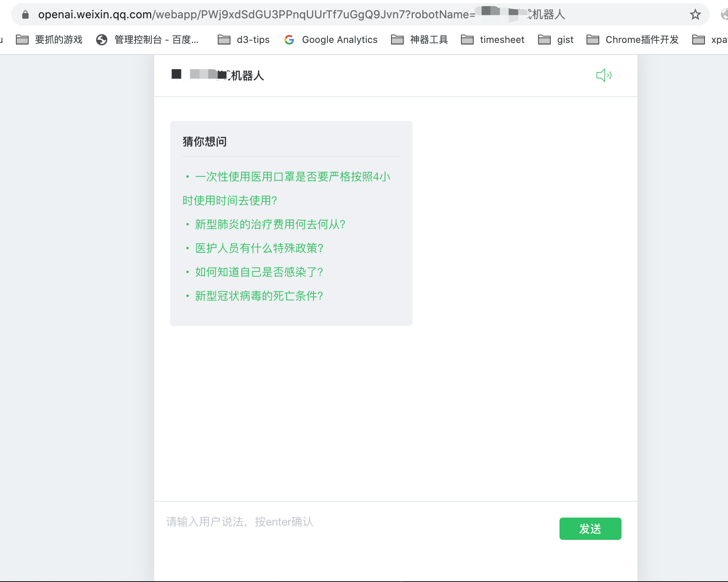
Task: Click the 发送 send button
Action: tap(590, 529)
